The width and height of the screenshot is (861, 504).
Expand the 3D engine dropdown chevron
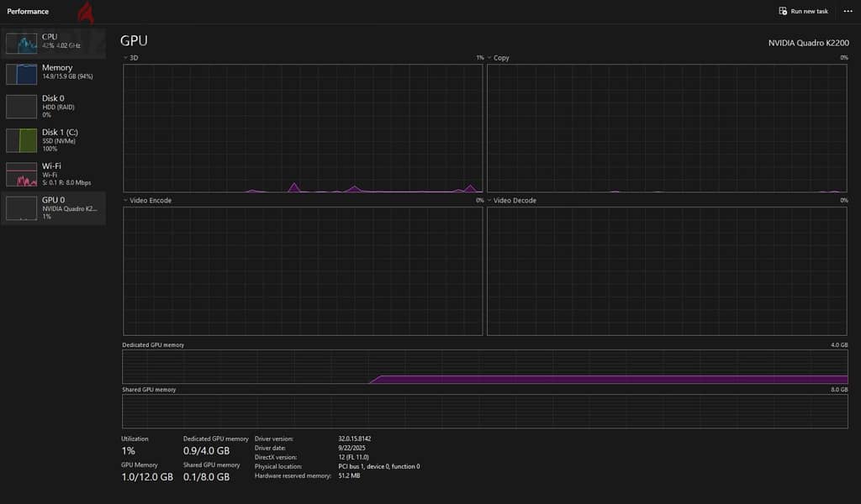[x=125, y=58]
